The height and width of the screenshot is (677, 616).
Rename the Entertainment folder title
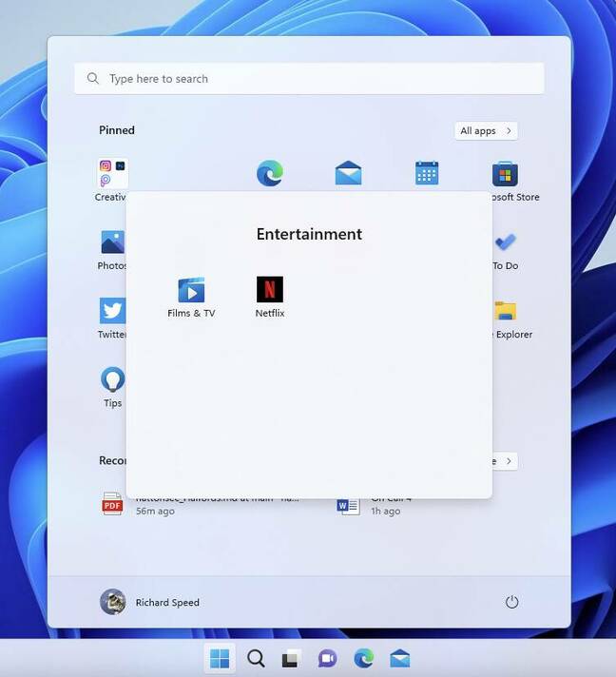coord(309,234)
